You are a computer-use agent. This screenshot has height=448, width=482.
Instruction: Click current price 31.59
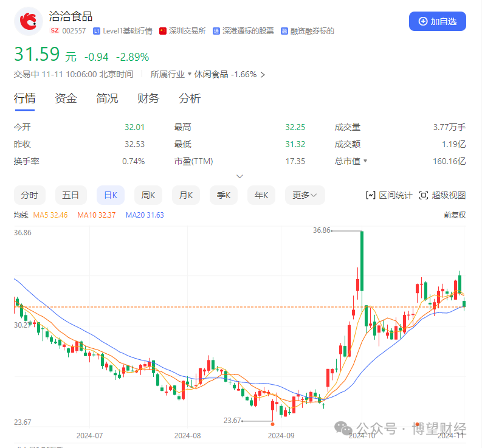click(x=37, y=54)
